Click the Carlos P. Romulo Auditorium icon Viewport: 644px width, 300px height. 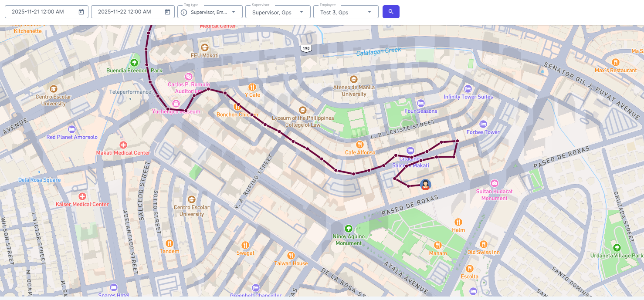pyautogui.click(x=189, y=76)
